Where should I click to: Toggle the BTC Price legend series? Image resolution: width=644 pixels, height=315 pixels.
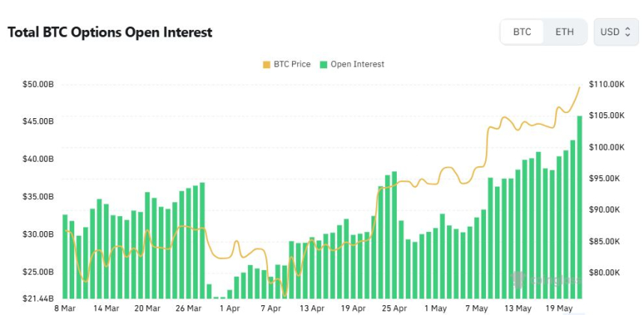click(287, 64)
